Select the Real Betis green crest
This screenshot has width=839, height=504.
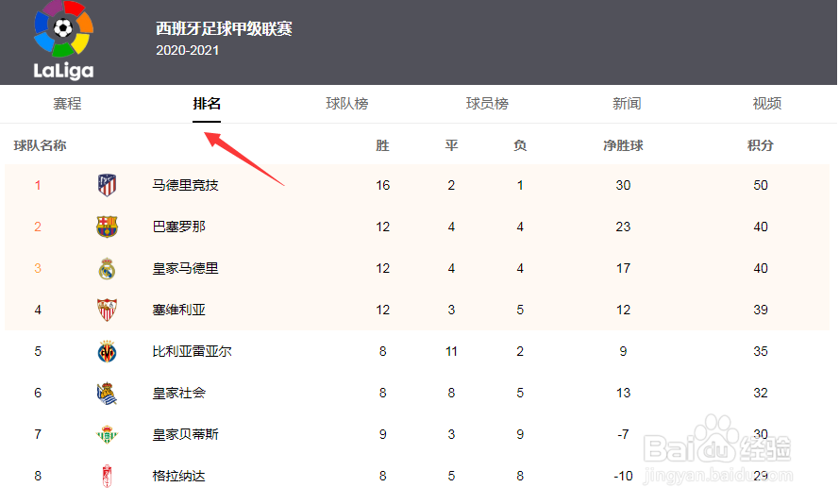tap(107, 434)
